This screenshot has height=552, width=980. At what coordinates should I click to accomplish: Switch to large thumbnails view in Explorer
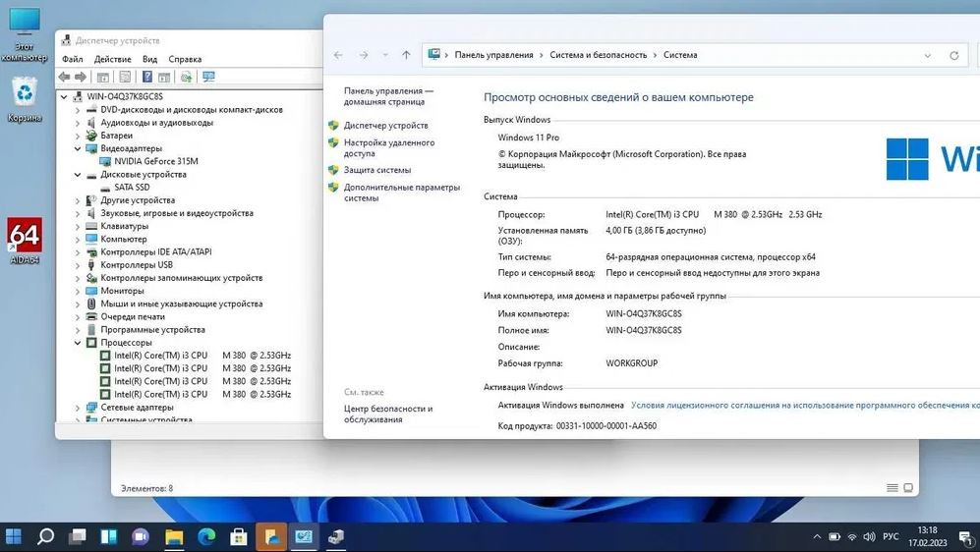909,488
